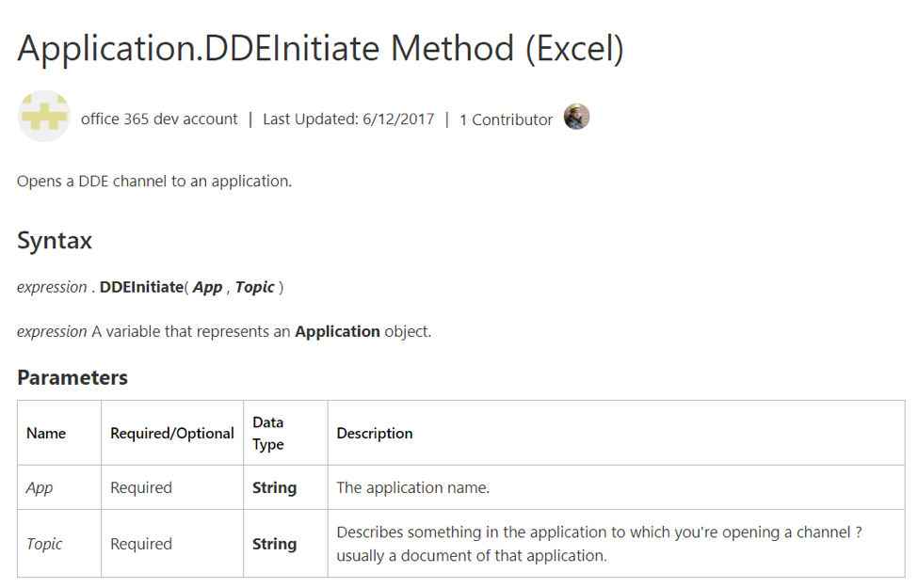
Task: Click the String data type in App row
Action: [x=274, y=488]
